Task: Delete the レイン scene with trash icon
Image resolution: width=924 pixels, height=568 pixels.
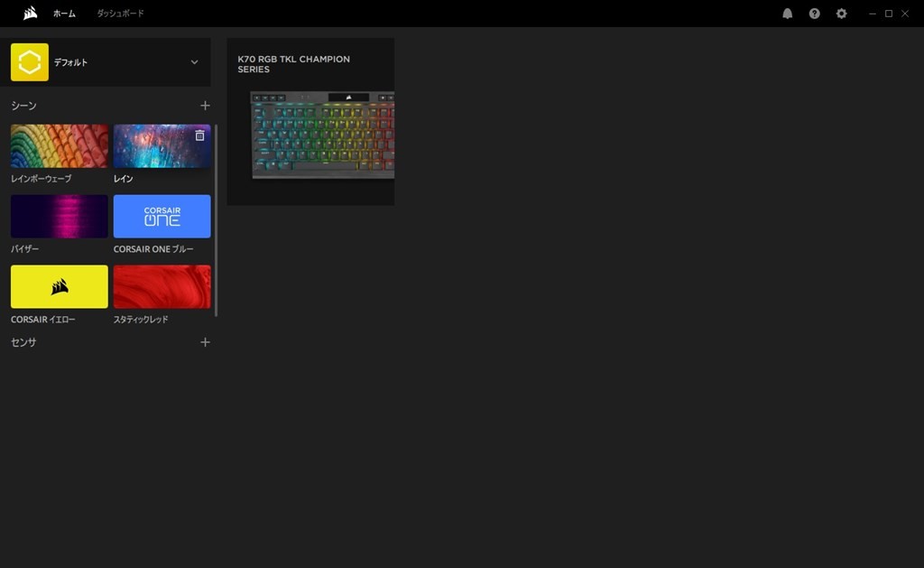Action: pyautogui.click(x=199, y=135)
